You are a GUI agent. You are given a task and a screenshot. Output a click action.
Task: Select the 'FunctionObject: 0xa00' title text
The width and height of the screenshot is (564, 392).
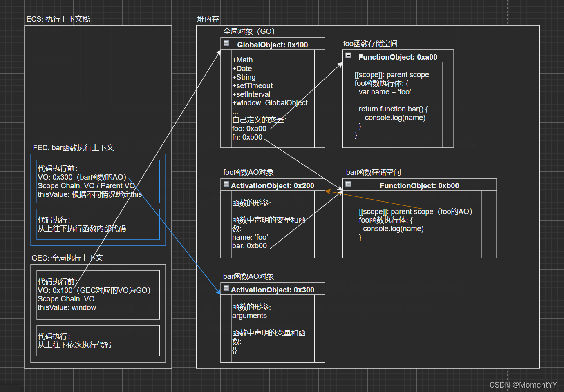click(x=398, y=57)
